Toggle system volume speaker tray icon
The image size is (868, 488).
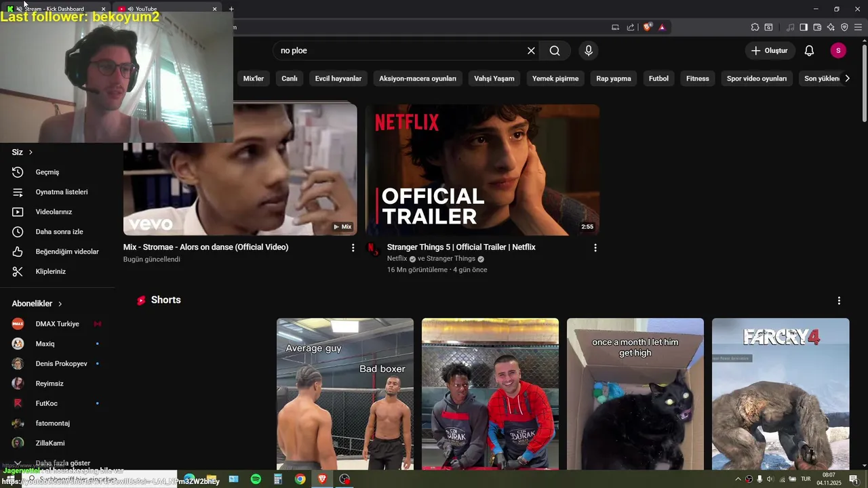770,479
